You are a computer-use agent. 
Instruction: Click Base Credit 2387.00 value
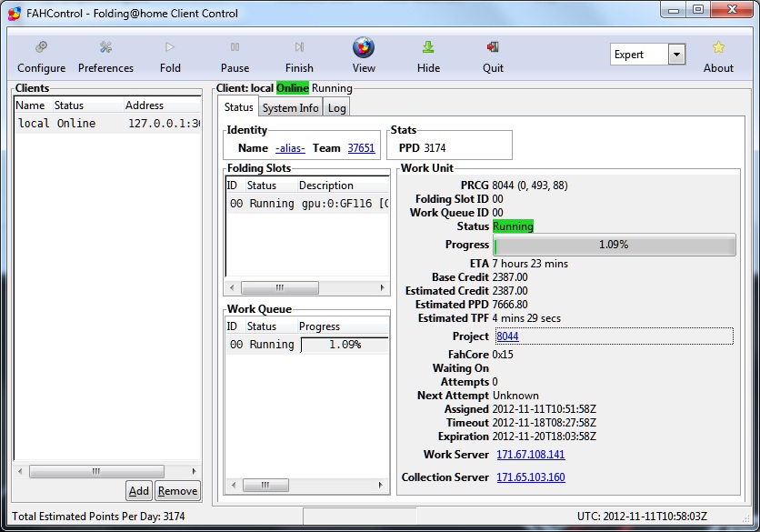(510, 276)
